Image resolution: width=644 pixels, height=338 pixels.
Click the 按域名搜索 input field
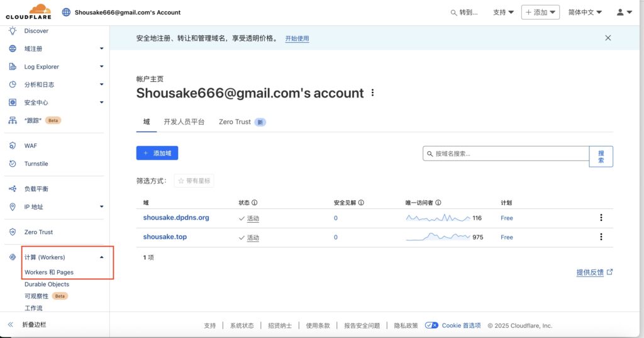point(506,154)
